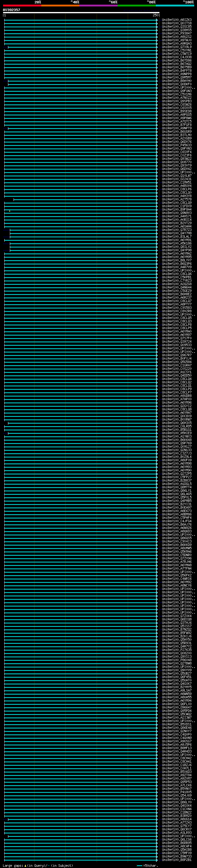This screenshot has width=197, height=868.
Task: Click hit label UniRef100_B5X6D3
Action: (177, 772)
